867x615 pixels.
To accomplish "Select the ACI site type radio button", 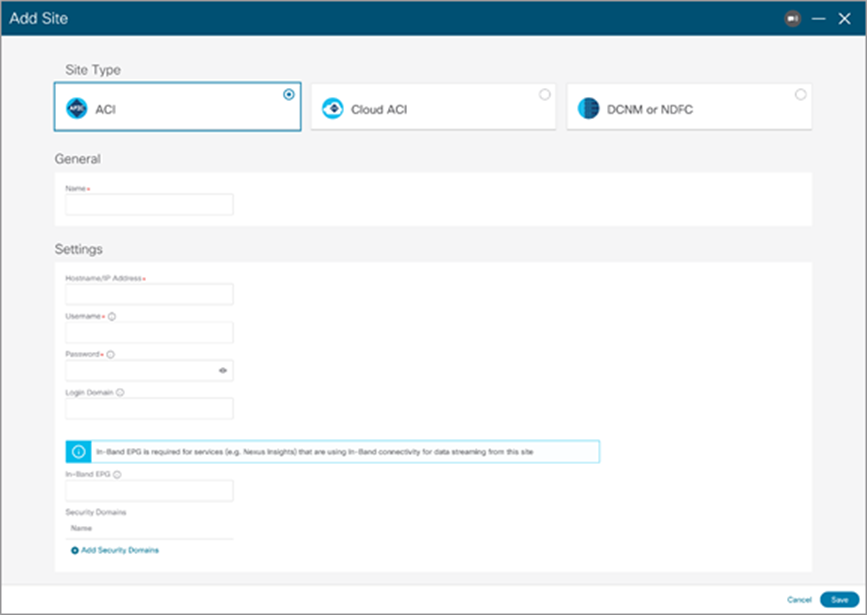I will click(289, 95).
